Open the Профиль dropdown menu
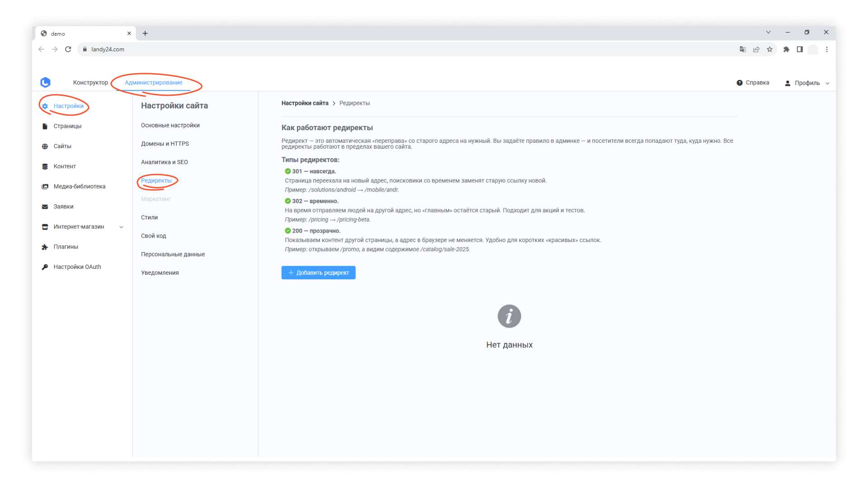 point(807,83)
